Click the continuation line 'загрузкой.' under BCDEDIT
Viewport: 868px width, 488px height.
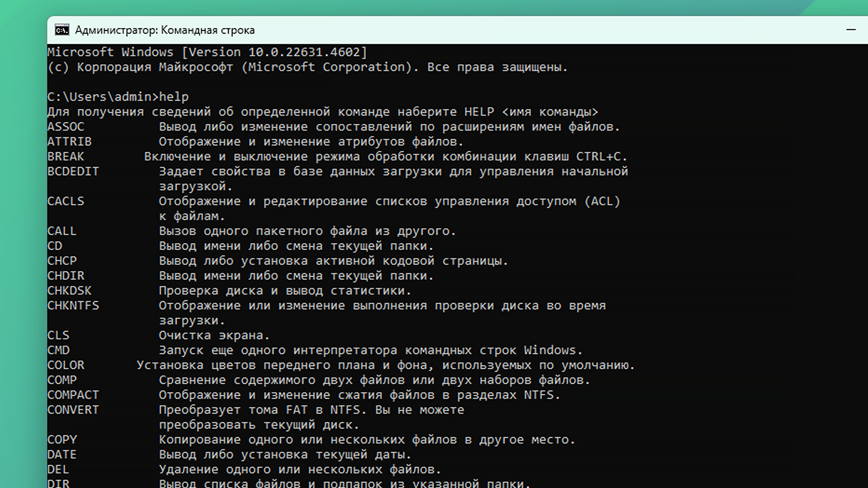pyautogui.click(x=195, y=186)
